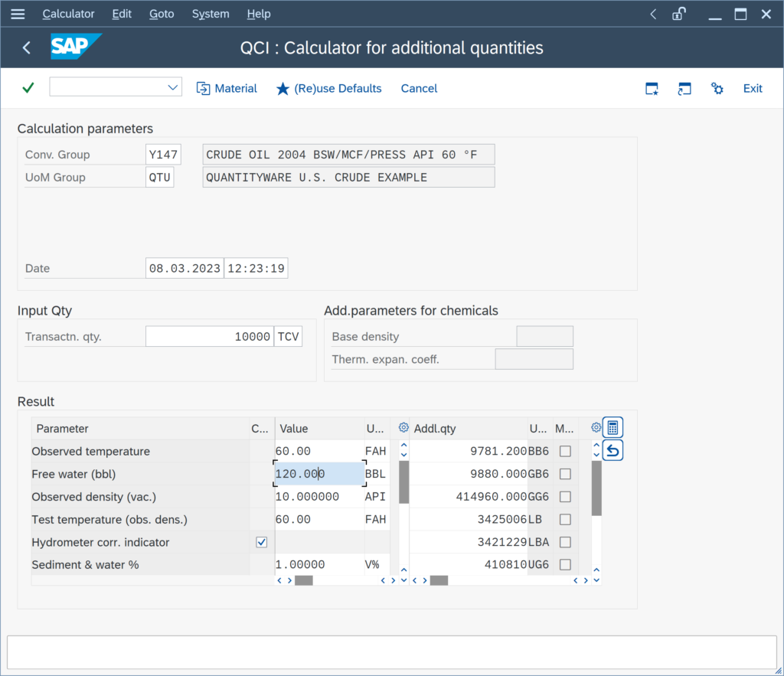This screenshot has width=784, height=676.
Task: Click the time field 12:23:19
Action: [x=256, y=268]
